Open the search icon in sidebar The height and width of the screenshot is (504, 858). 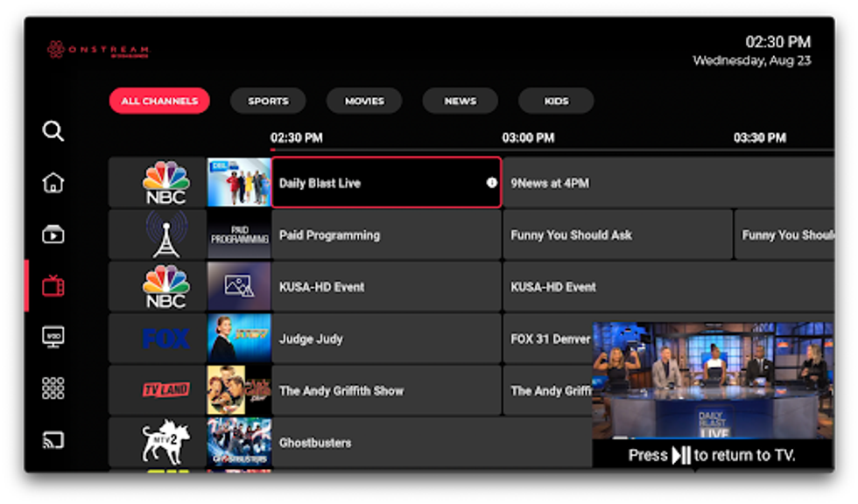point(53,131)
